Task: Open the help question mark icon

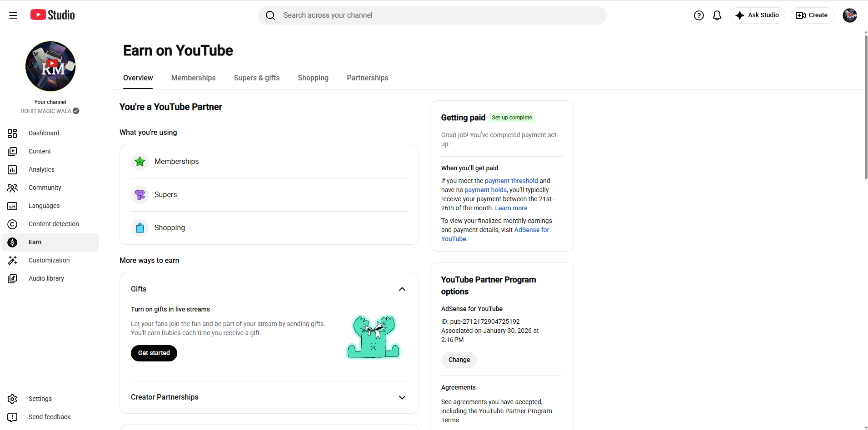Action: (699, 15)
